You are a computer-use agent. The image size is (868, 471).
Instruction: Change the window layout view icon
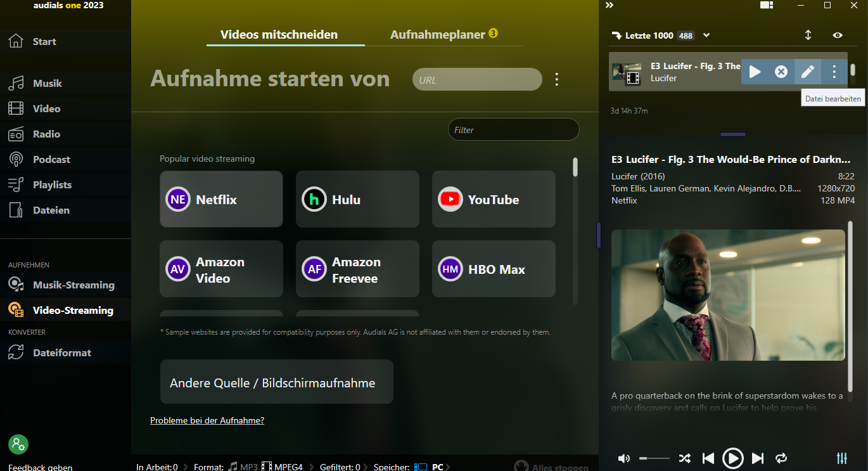click(x=767, y=5)
